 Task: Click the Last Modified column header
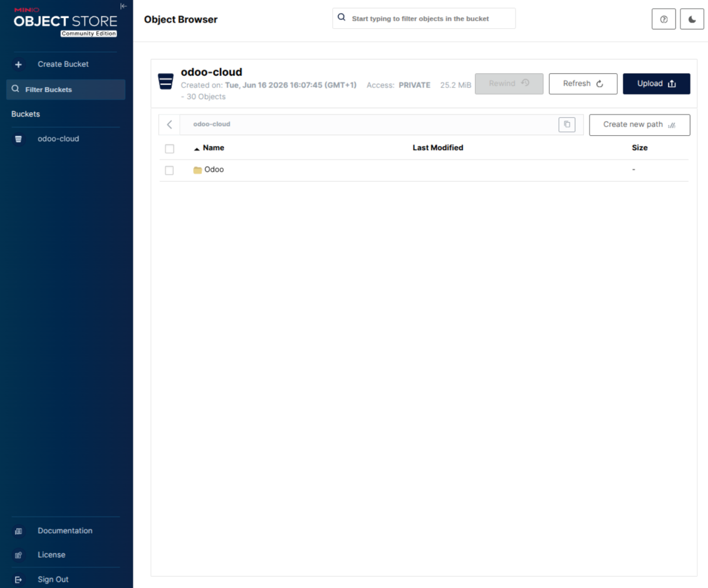[438, 148]
